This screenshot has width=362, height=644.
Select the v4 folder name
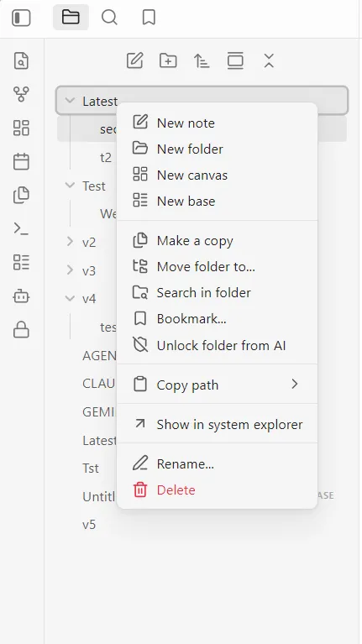point(89,299)
